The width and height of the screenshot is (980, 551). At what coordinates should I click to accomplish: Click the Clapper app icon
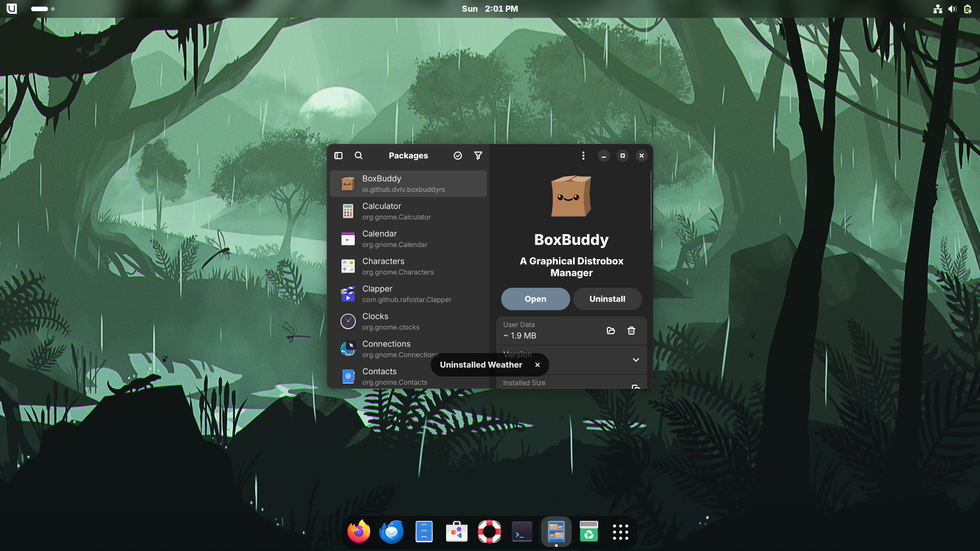(x=348, y=294)
